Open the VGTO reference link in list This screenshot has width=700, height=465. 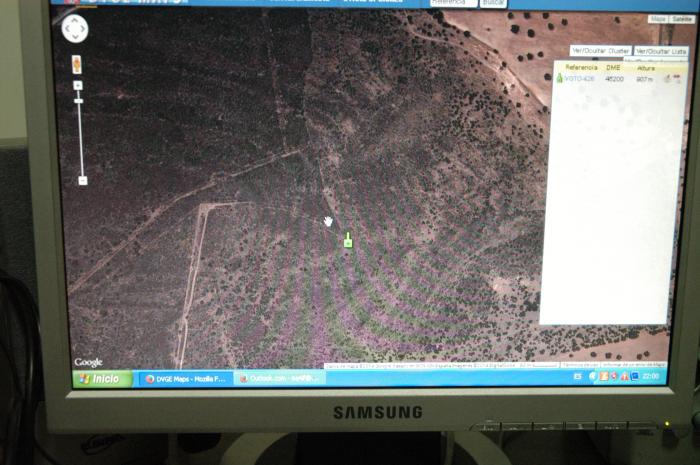point(579,79)
